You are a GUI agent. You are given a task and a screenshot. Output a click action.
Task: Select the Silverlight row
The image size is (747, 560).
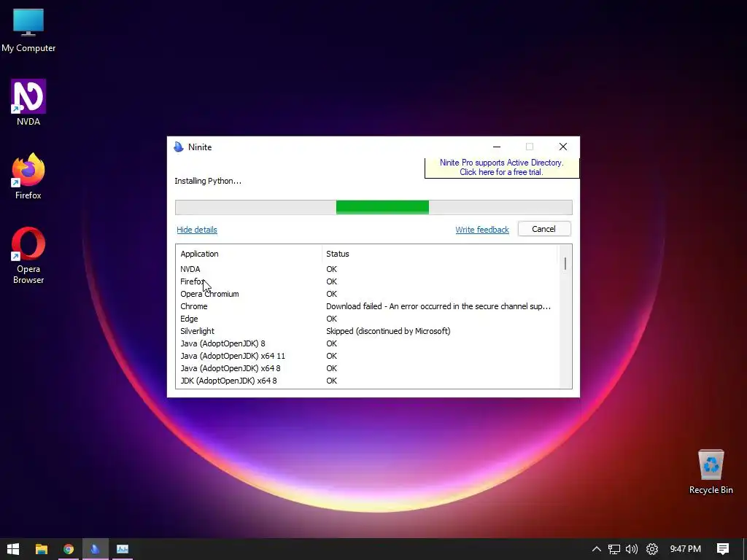click(x=367, y=331)
